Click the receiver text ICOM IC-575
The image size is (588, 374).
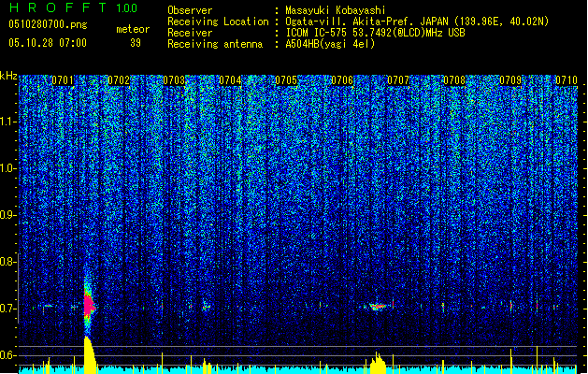pos(317,33)
